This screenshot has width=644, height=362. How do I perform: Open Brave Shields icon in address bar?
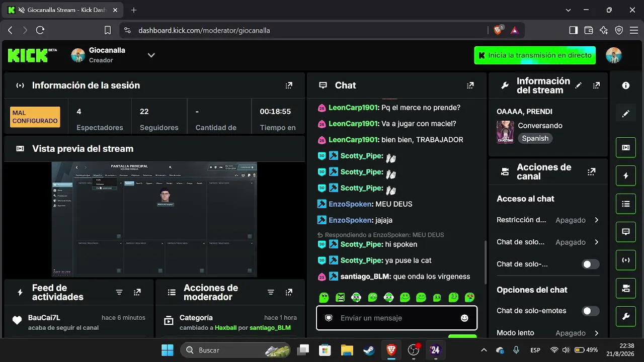coord(498,30)
